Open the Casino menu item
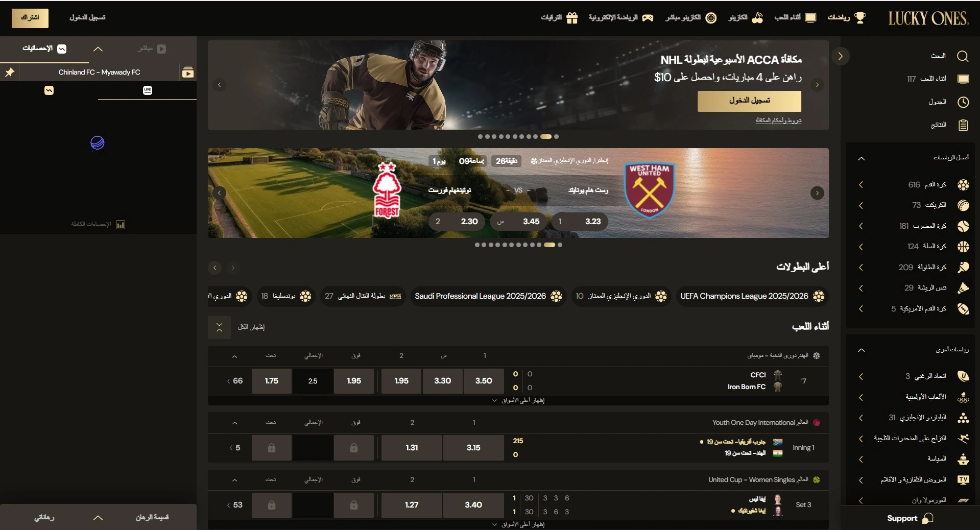Screen dimensions: 980x530 (x=746, y=18)
